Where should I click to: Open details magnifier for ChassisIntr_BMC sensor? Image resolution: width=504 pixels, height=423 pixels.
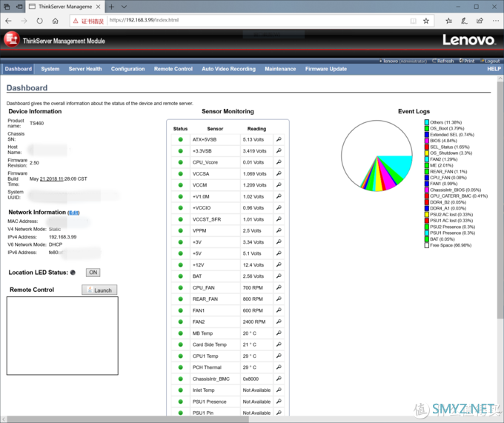click(279, 379)
